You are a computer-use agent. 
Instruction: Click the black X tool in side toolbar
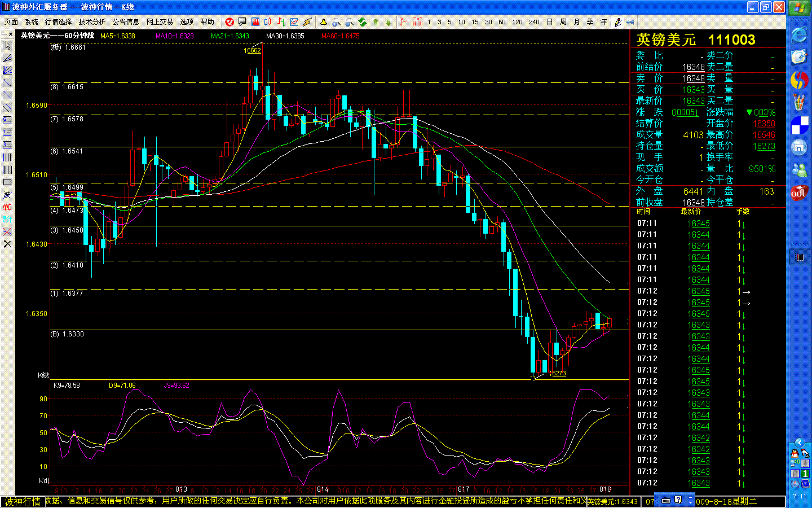7,244
